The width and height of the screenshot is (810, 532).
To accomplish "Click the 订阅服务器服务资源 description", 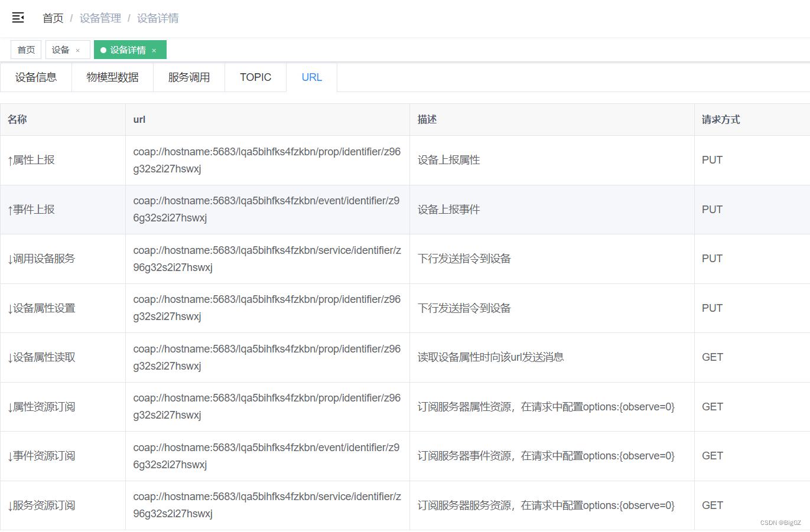I will [546, 505].
